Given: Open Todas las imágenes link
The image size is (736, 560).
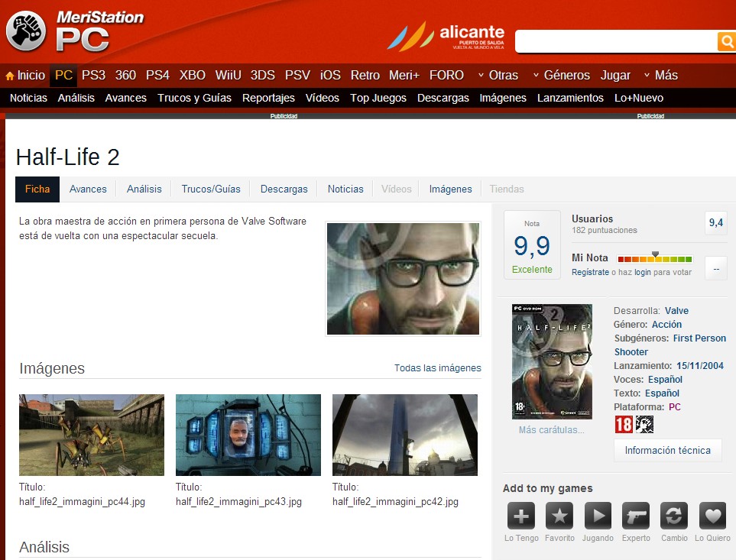Looking at the screenshot, I should point(437,367).
